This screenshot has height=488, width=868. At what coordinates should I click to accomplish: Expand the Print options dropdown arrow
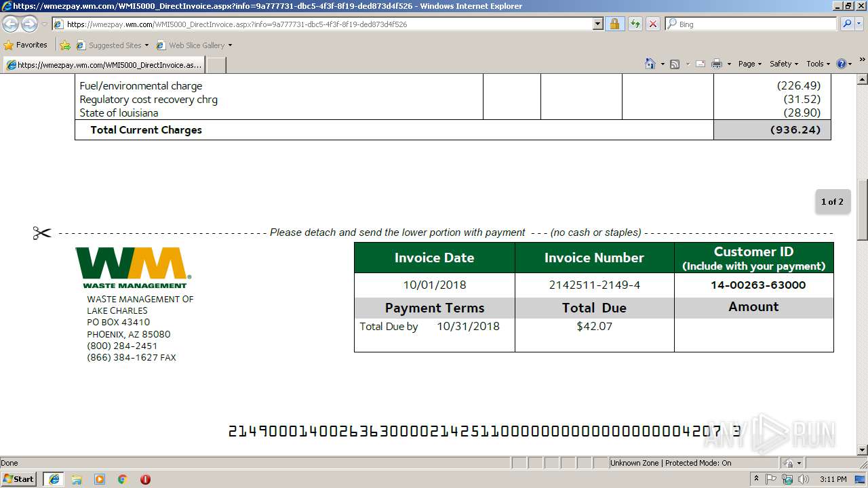(729, 64)
